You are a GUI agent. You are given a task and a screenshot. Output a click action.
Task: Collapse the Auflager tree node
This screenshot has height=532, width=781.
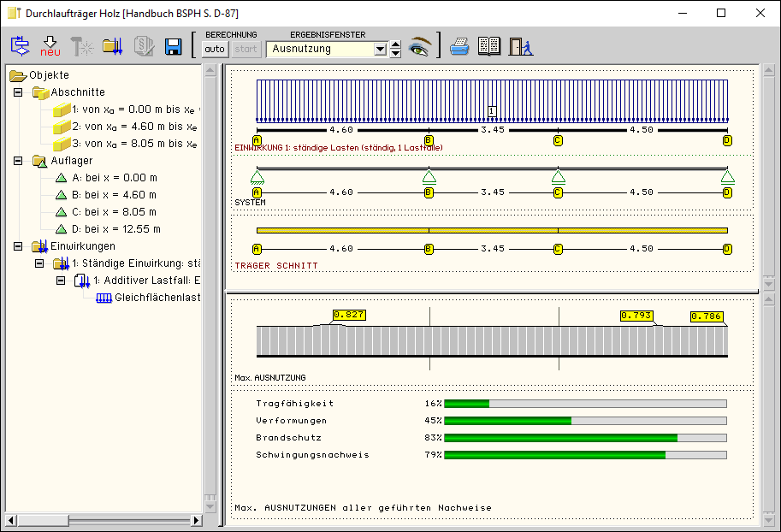[x=19, y=161]
